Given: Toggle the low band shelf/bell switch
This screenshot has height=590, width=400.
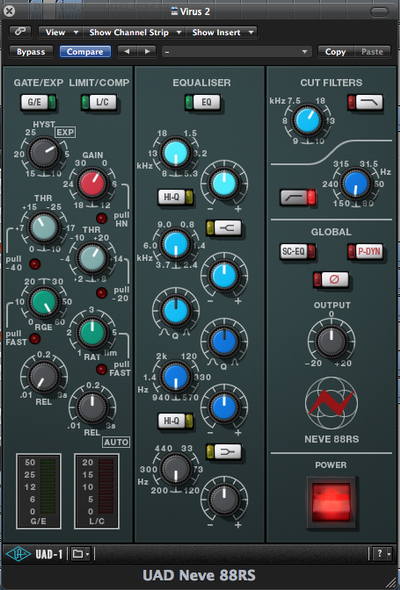Looking at the screenshot, I should point(224,452).
